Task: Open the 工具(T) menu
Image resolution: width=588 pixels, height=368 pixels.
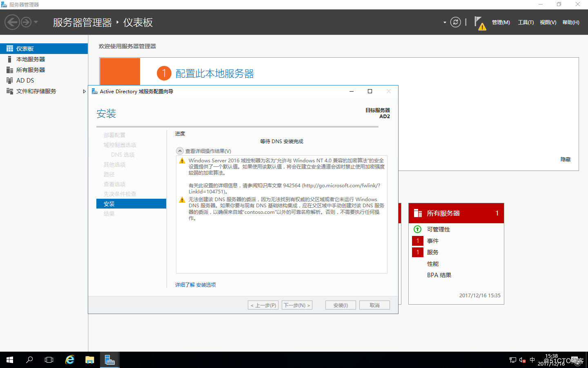Action: tap(526, 22)
